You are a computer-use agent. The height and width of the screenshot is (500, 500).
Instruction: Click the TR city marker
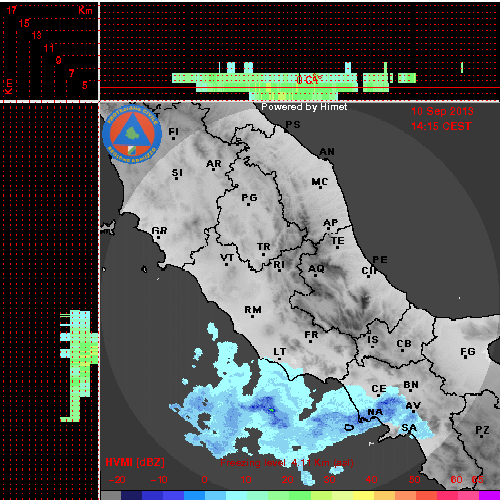click(x=264, y=254)
